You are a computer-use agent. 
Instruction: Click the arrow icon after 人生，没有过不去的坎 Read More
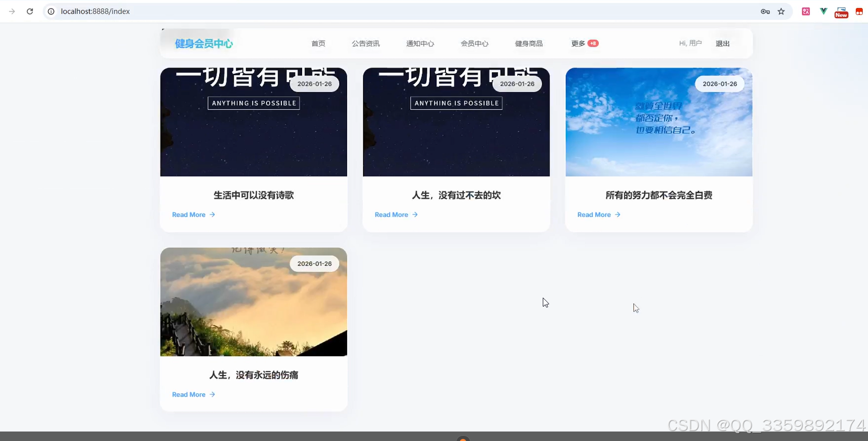pos(415,214)
